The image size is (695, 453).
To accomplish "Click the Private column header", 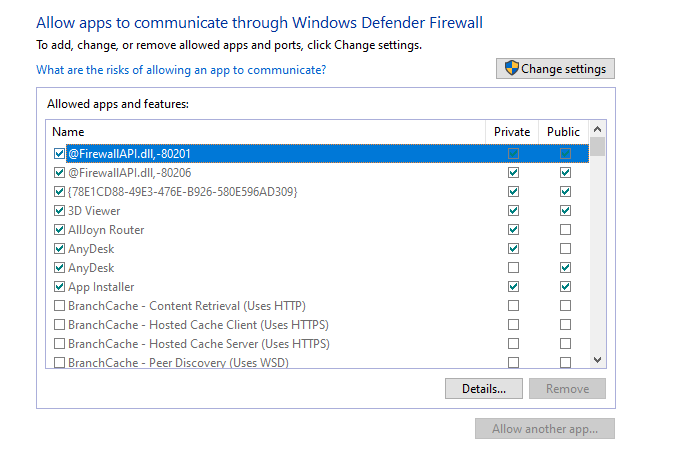I will click(x=512, y=131).
